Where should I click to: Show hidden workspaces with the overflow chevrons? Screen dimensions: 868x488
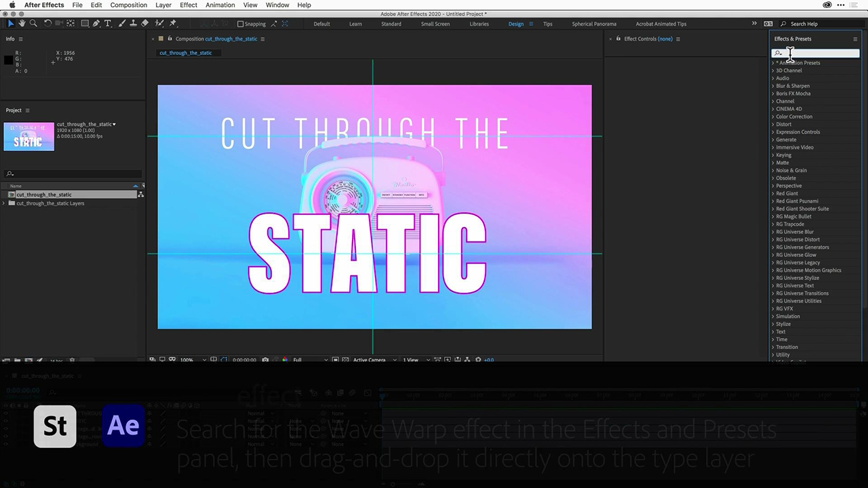coord(754,24)
